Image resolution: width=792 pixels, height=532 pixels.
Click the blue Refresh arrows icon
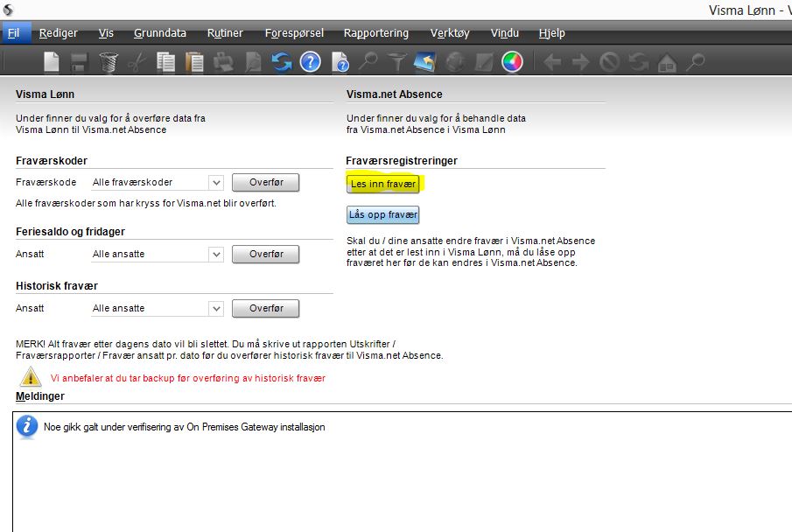click(x=281, y=62)
